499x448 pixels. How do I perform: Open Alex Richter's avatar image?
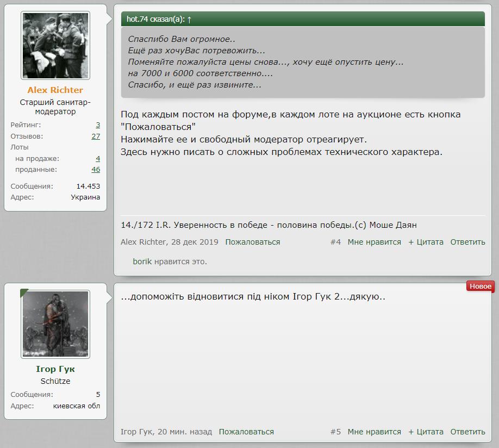click(x=55, y=46)
